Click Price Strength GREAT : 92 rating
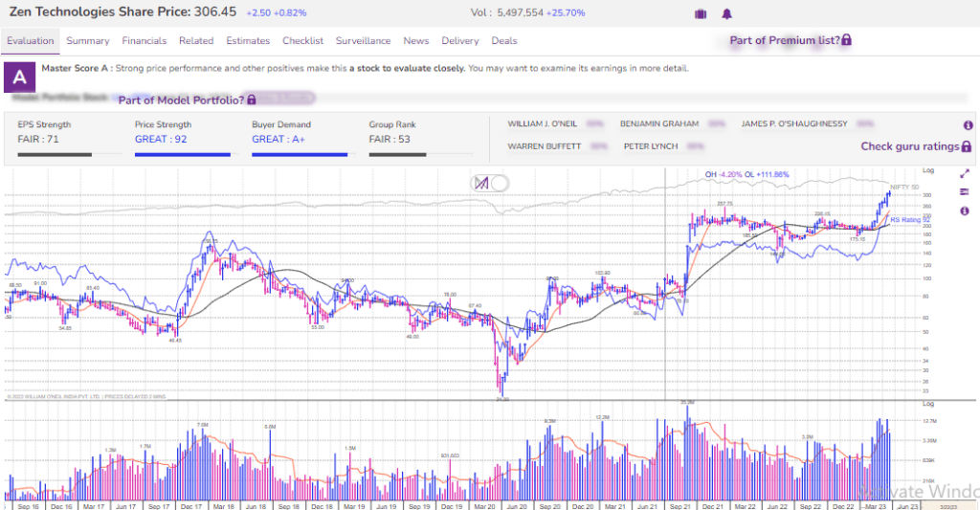Image resolution: width=980 pixels, height=510 pixels. coord(161,140)
